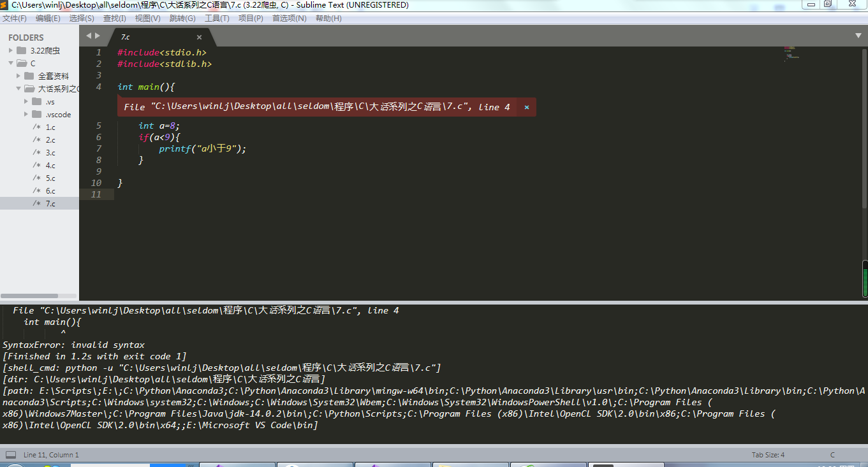Screen dimensions: 868x467
Task: Open the 编辑(E) menu
Action: (x=48, y=18)
